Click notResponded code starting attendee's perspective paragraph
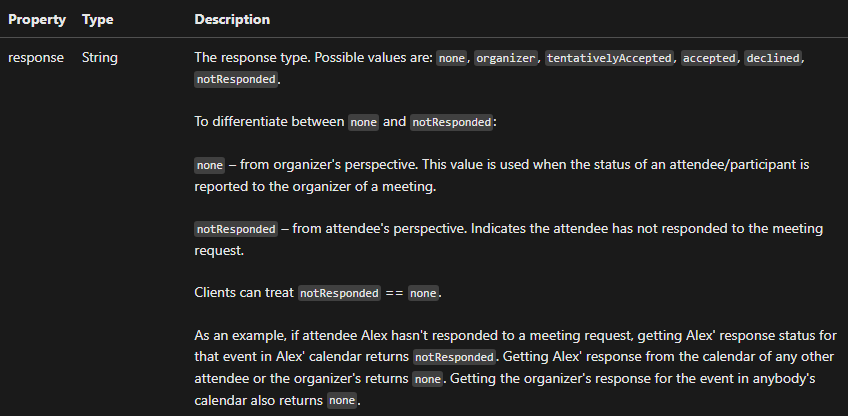This screenshot has height=416, width=848. click(x=236, y=229)
